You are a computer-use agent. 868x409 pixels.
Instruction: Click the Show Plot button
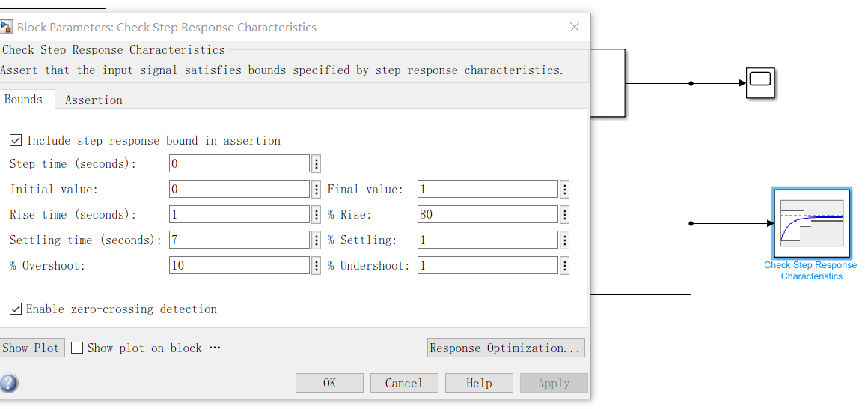pyautogui.click(x=31, y=348)
